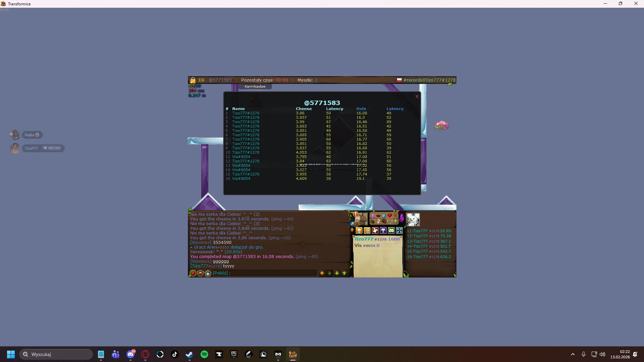The image size is (644, 362).
Task: Select the laughing face emote
Action: point(378,215)
